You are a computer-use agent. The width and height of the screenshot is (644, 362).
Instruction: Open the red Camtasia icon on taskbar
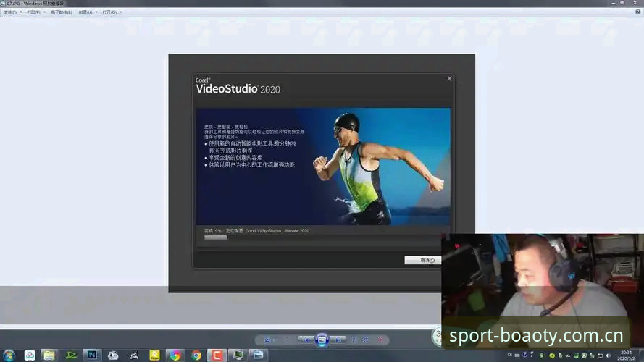click(x=217, y=355)
